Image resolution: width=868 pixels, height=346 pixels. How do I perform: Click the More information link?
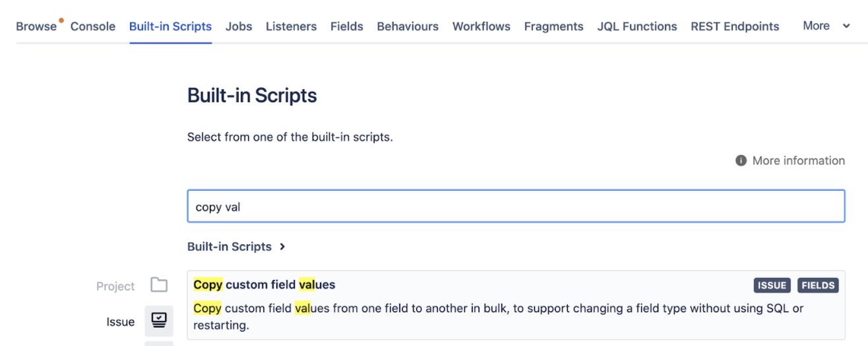[798, 160]
